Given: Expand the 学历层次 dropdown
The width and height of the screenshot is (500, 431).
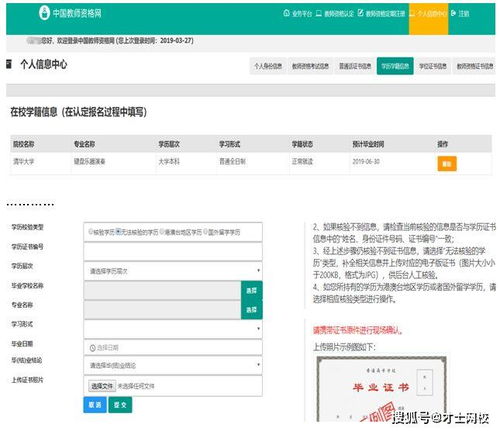Looking at the screenshot, I should pyautogui.click(x=173, y=271).
